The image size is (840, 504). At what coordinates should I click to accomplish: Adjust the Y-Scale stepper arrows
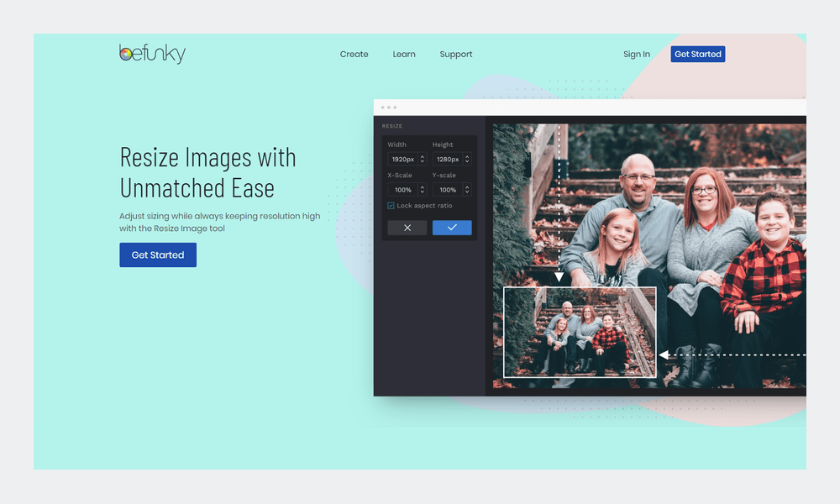467,190
